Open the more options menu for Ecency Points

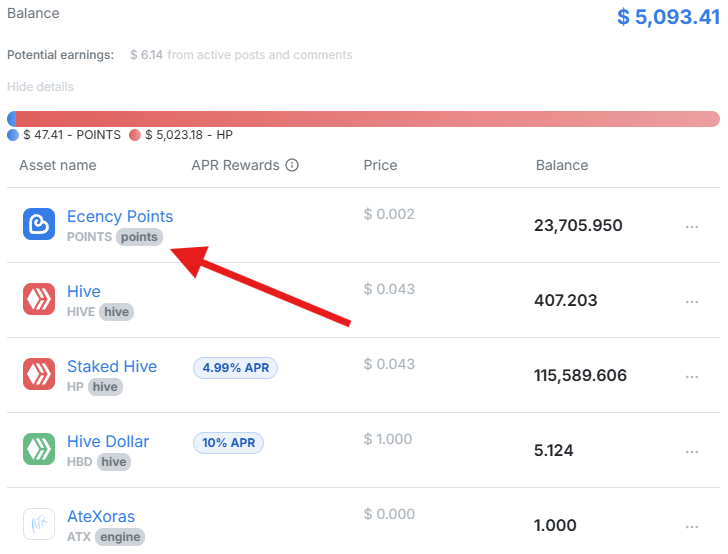click(692, 227)
